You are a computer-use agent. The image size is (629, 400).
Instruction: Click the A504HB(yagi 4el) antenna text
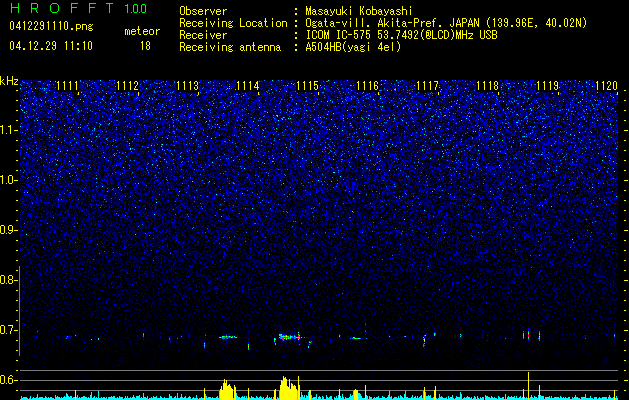coord(353,47)
